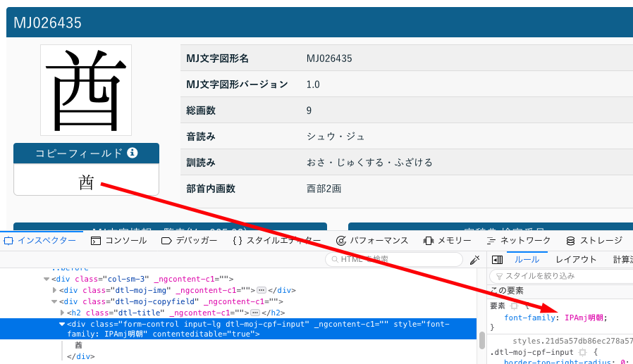Select the レイアウト (Layout) sidebar tab
The width and height of the screenshot is (633, 364).
(x=576, y=260)
